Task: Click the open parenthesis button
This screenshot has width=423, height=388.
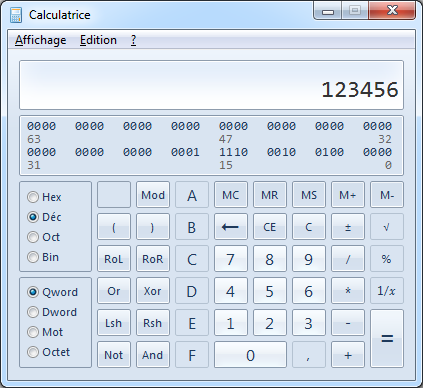Action: 114,227
